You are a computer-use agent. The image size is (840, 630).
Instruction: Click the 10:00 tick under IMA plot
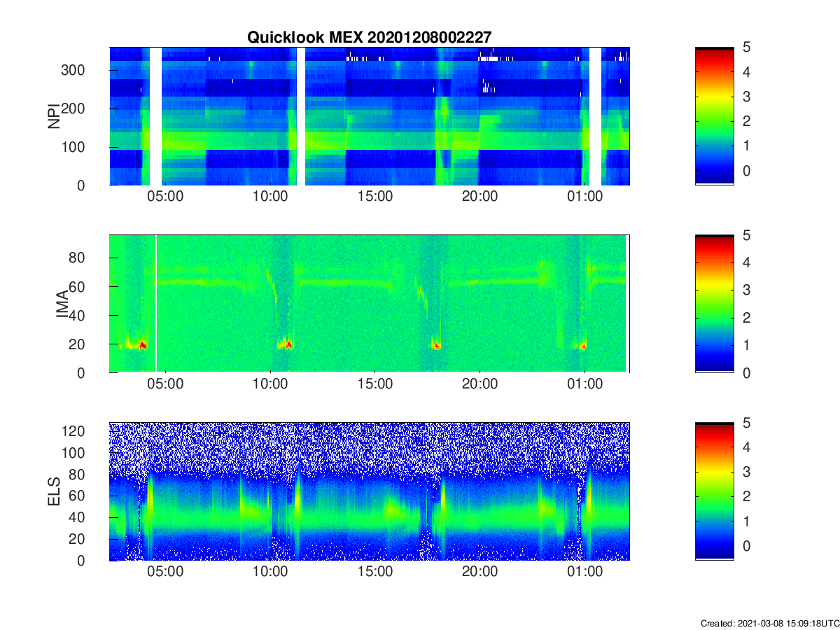[x=271, y=384]
